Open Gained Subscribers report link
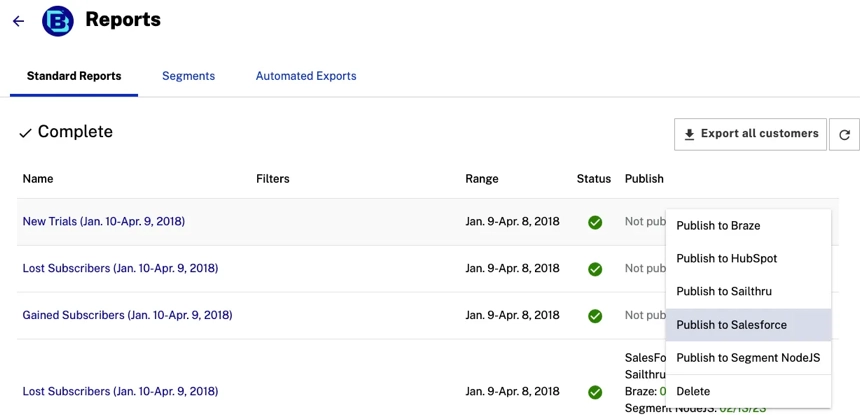This screenshot has height=415, width=867. pos(127,315)
